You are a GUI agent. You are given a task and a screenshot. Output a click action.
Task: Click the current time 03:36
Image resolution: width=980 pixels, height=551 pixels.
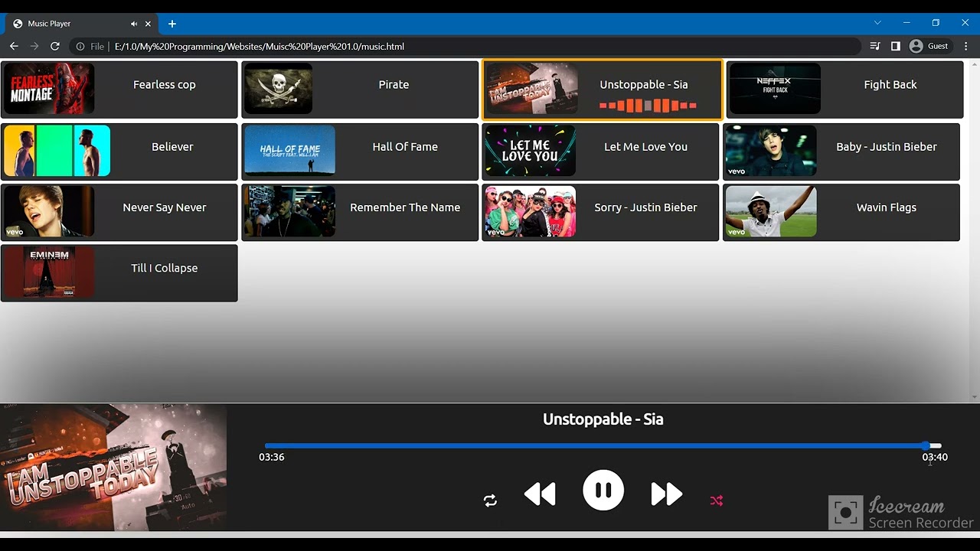tap(272, 457)
